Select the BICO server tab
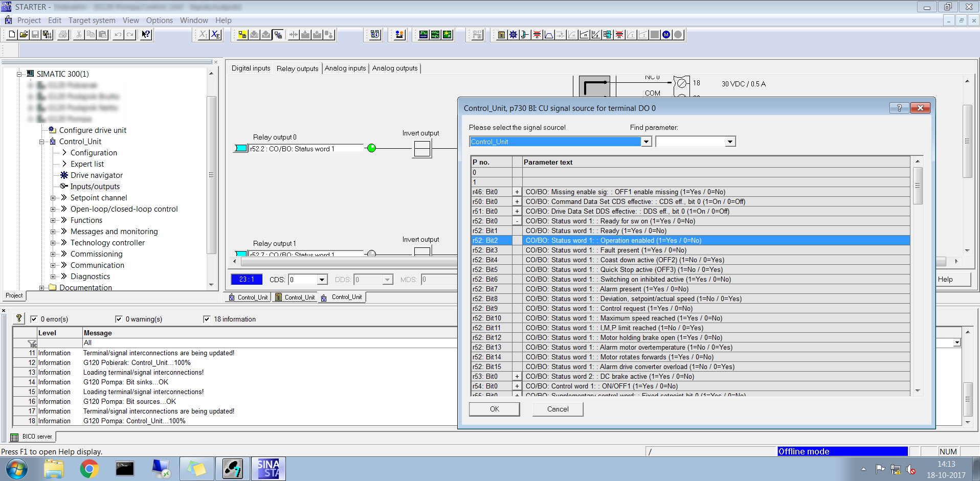The image size is (980, 481). (32, 437)
